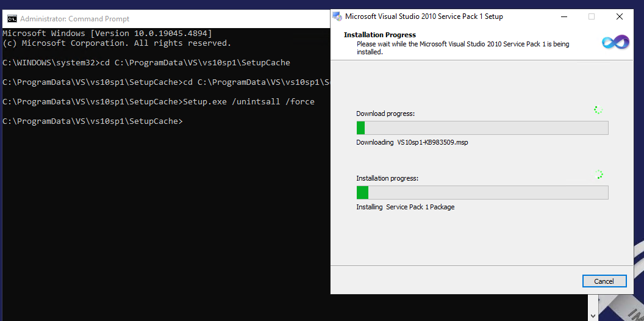Click the 'Installing Service Pack 1 Package' status text
The height and width of the screenshot is (321, 644).
406,207
